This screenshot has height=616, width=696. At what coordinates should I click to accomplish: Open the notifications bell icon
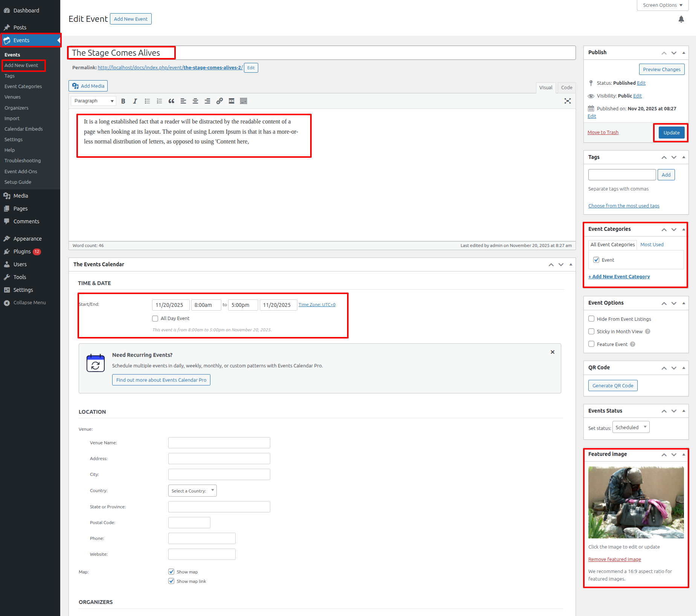click(681, 19)
